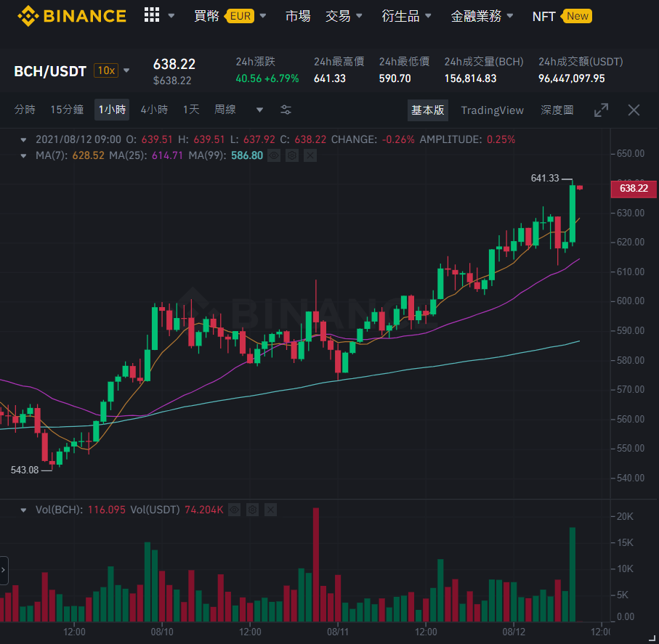
Task: Remove the MA indicator with X icon
Action: 310,156
